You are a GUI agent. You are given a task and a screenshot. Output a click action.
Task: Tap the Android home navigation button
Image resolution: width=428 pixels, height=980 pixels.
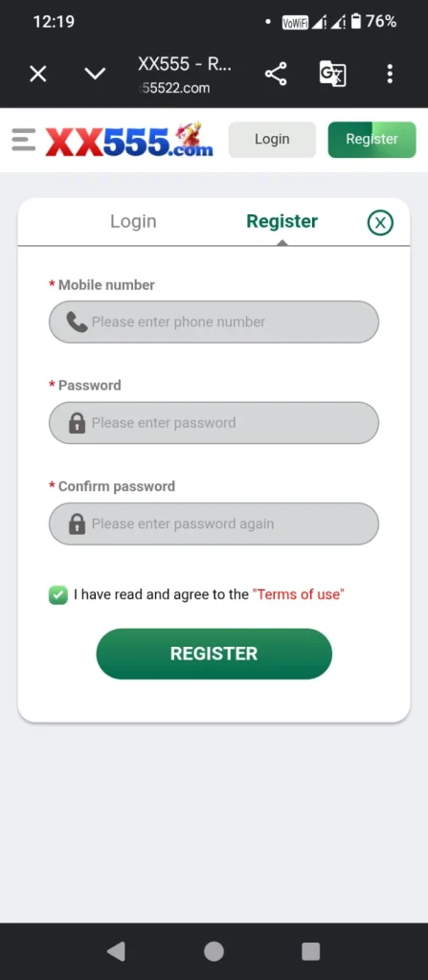214,951
